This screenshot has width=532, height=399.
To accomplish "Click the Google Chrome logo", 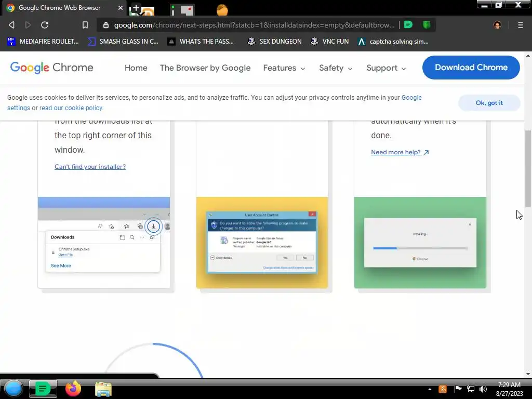I will coord(51,68).
